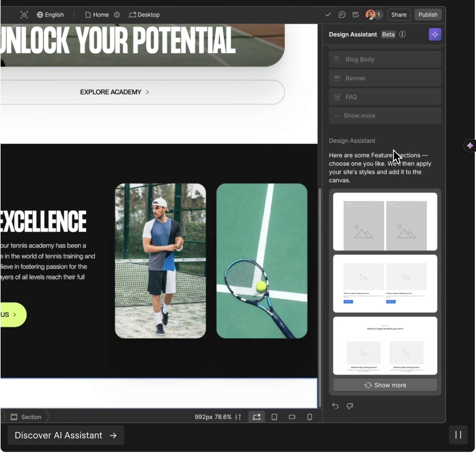The image size is (476, 454).
Task: Select the tennis player photo on canvas
Action: [160, 261]
